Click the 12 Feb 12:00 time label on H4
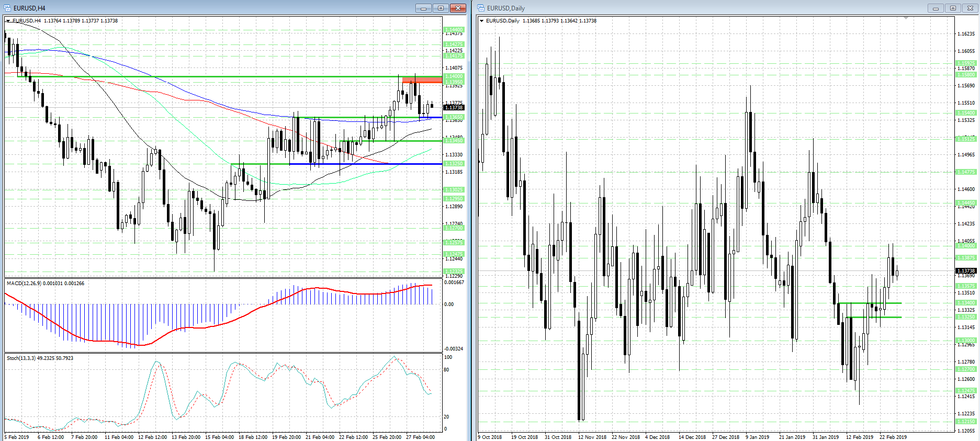 pyautogui.click(x=152, y=437)
